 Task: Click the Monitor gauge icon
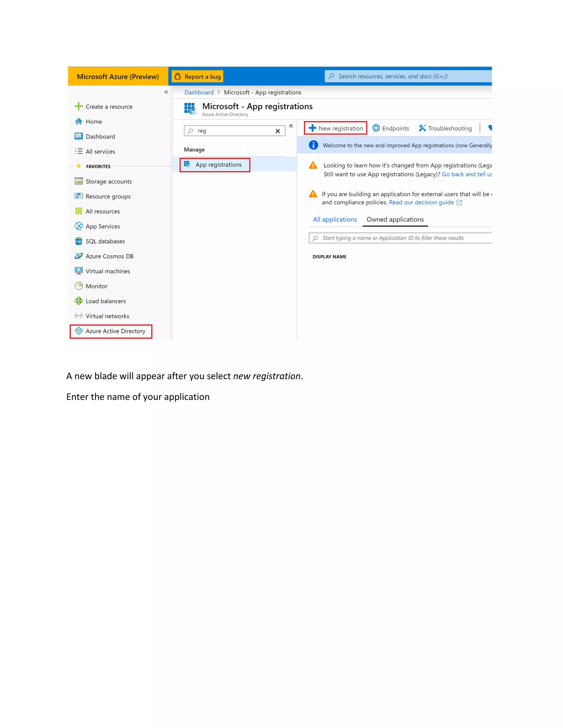[78, 286]
